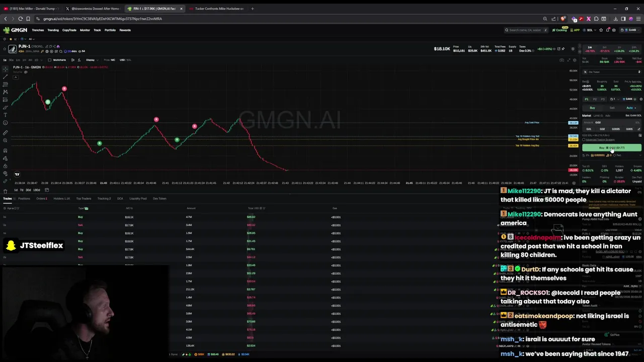Screen dimensions: 644x362
Task: Open the wallet balance 0.449 dropdown
Action: (631, 30)
